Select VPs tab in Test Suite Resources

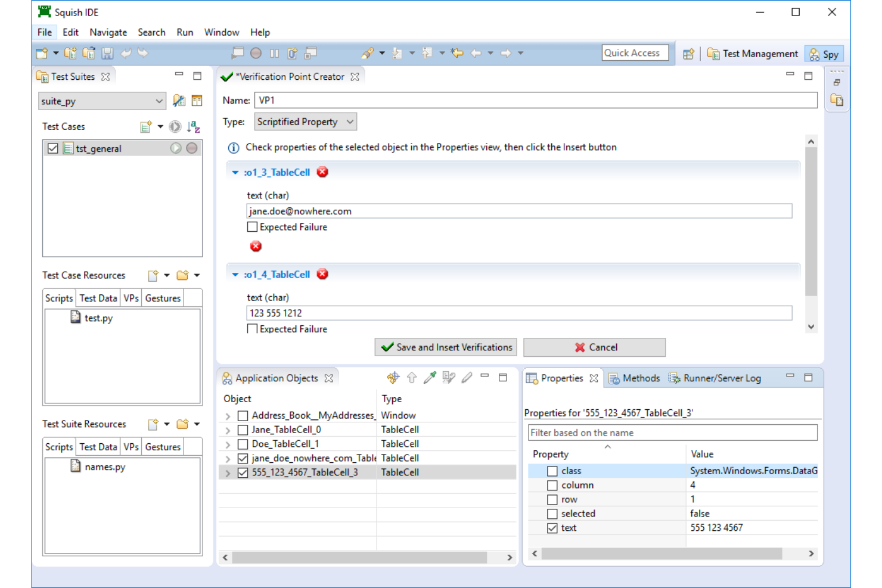click(x=131, y=447)
